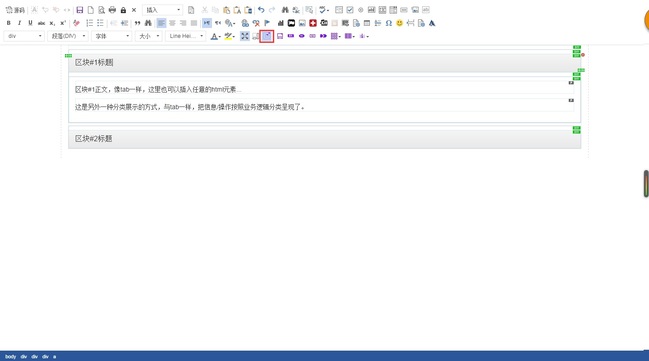Open the smiley emoticon picker

[x=399, y=23]
